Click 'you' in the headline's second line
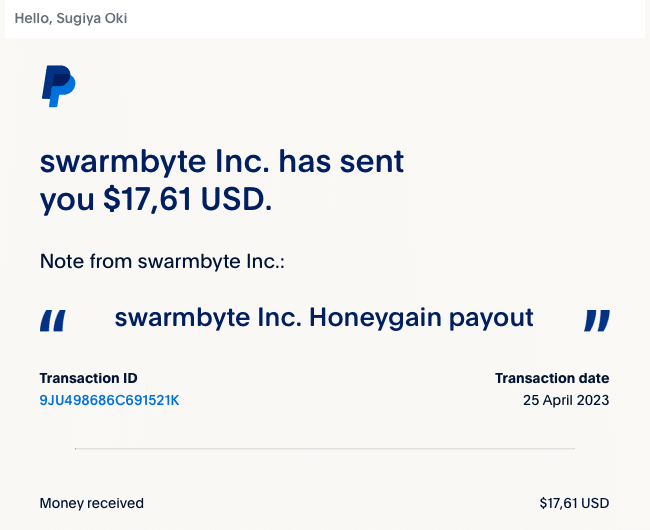The height and width of the screenshot is (530, 650). (x=67, y=201)
